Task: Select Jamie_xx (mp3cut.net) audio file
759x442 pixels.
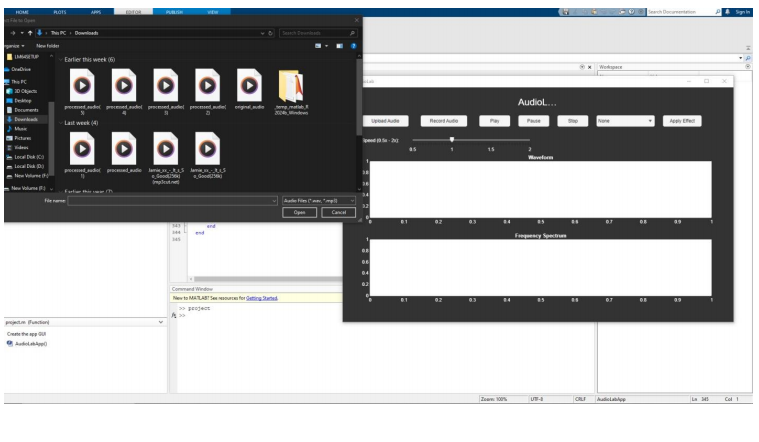Action: coord(166,149)
